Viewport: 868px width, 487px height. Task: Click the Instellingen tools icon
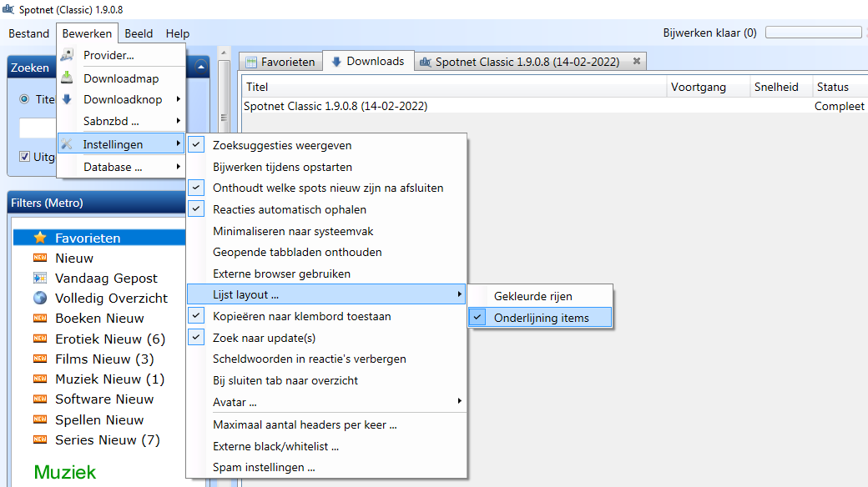(x=67, y=144)
